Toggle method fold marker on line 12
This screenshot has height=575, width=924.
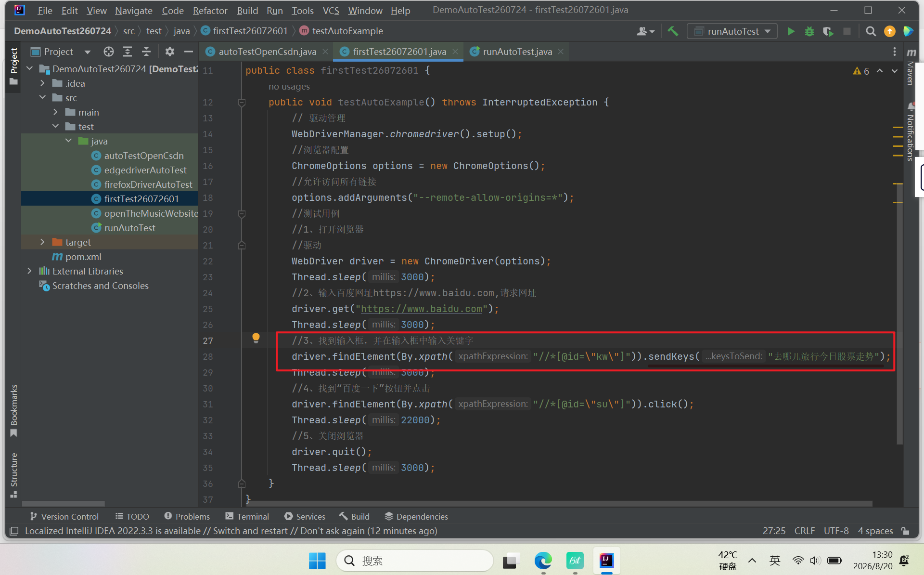pos(242,103)
